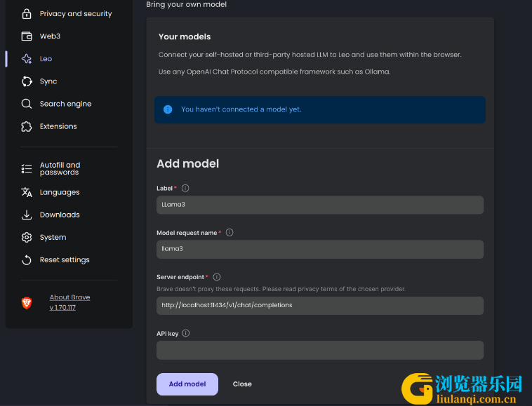Focus the empty API key field
Image resolution: width=532 pixels, height=406 pixels.
[x=320, y=350]
